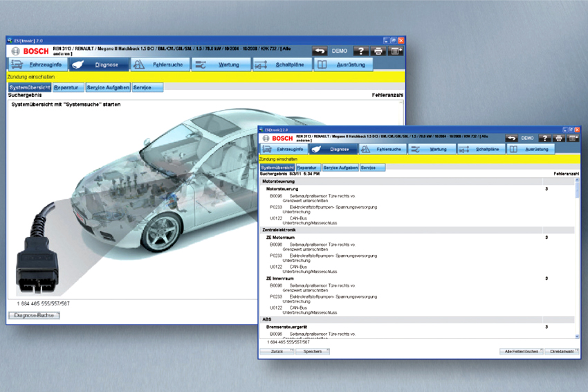This screenshot has width=588, height=392.
Task: Click the back arrow icon in the front window
Action: pos(511,139)
